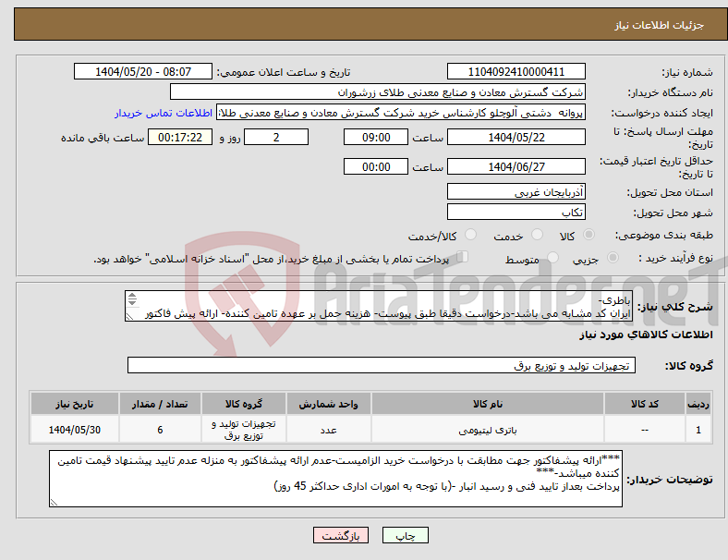The height and width of the screenshot is (560, 728).
Task: Click remaining days field showing 2
Action: point(276,137)
